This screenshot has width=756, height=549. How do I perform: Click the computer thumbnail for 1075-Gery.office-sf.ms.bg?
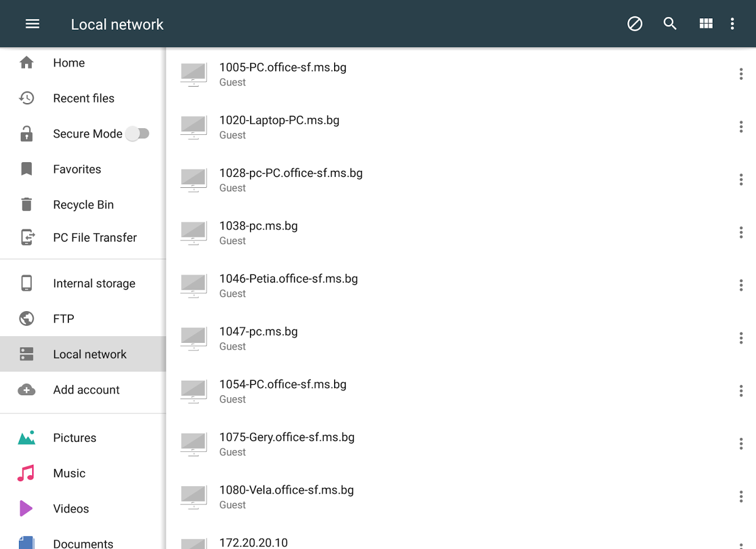(194, 443)
